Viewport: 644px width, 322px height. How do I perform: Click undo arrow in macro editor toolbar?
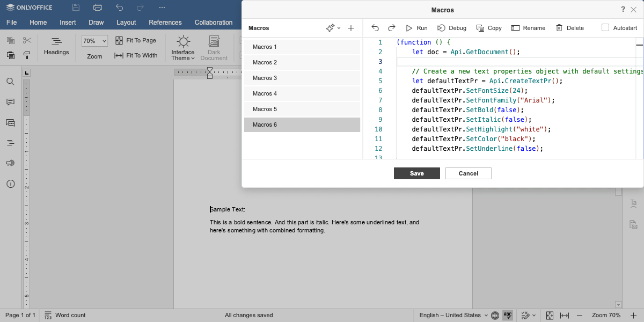tap(375, 28)
